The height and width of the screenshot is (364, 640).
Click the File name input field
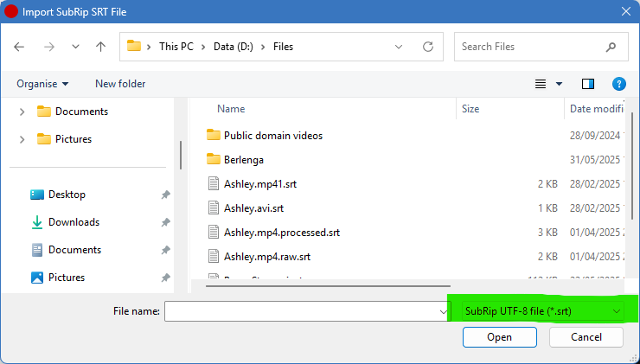(303, 310)
